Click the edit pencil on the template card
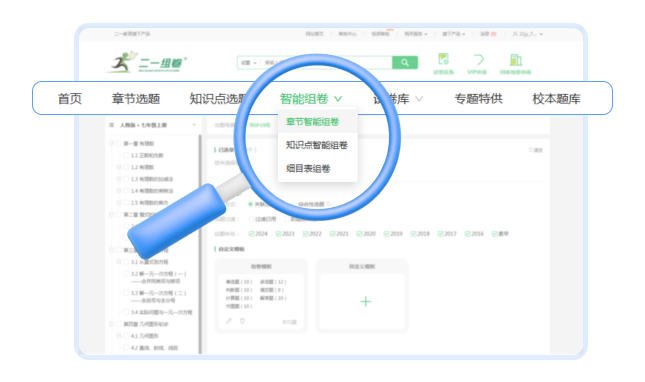 229,321
